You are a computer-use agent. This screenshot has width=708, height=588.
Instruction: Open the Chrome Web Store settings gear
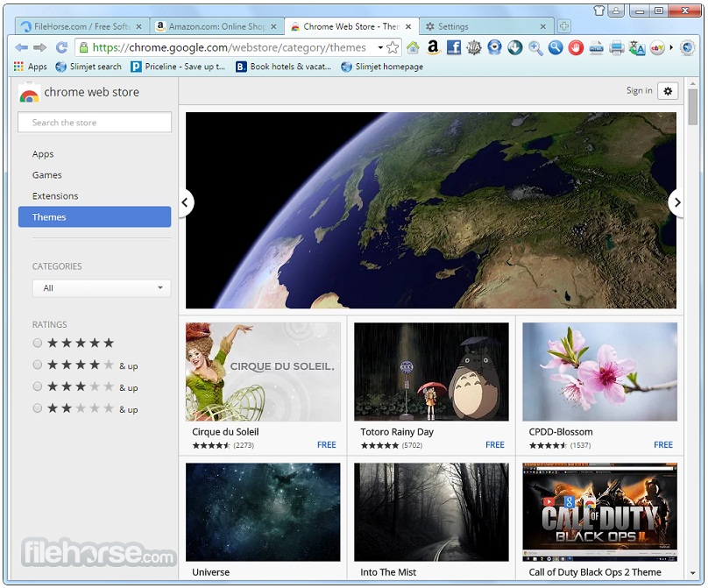(x=668, y=91)
